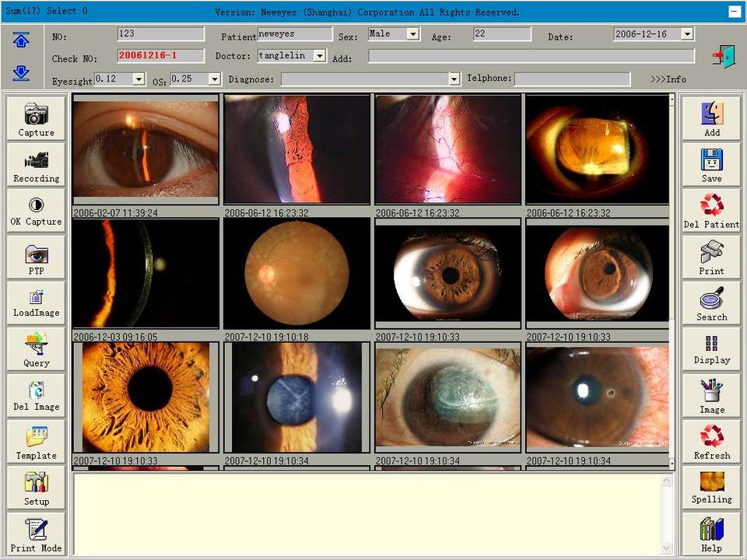Viewport: 747px width, 560px height.
Task: Remove picture with Del Image icon
Action: pyautogui.click(x=37, y=390)
